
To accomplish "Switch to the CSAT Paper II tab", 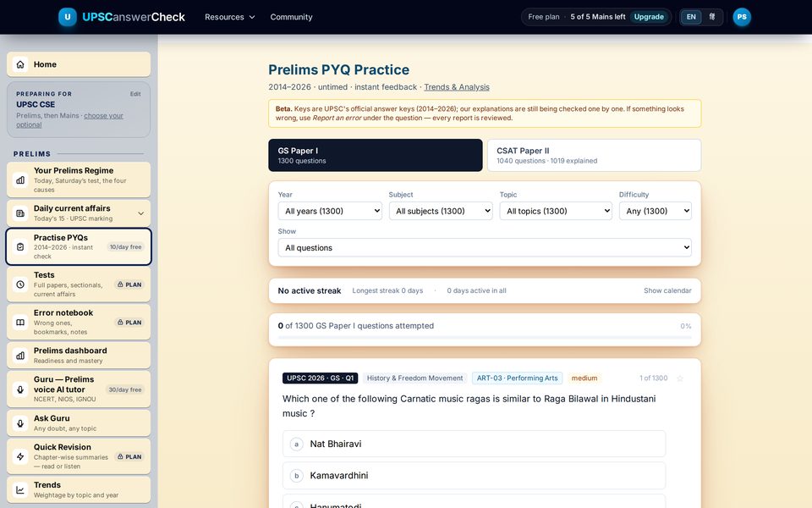I will (594, 155).
